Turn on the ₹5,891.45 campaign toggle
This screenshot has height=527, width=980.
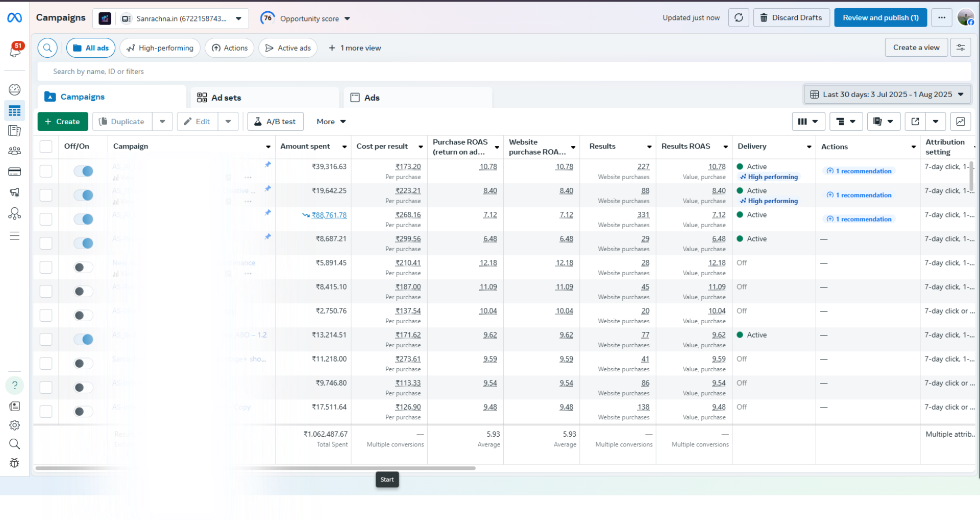83,267
